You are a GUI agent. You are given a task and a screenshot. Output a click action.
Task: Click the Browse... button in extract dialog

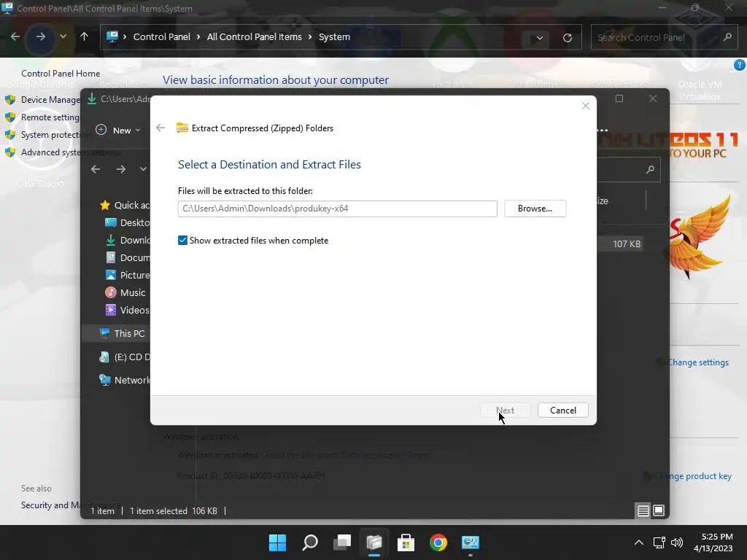click(535, 209)
